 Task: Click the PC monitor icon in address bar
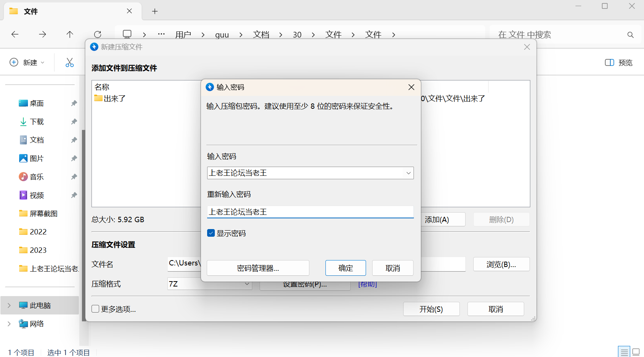pos(127,34)
